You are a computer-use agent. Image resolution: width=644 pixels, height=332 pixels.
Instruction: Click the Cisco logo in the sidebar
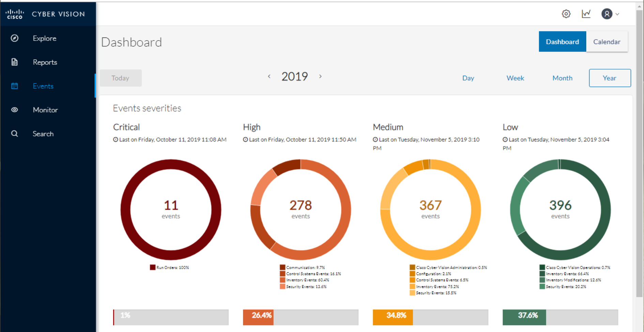tap(15, 14)
